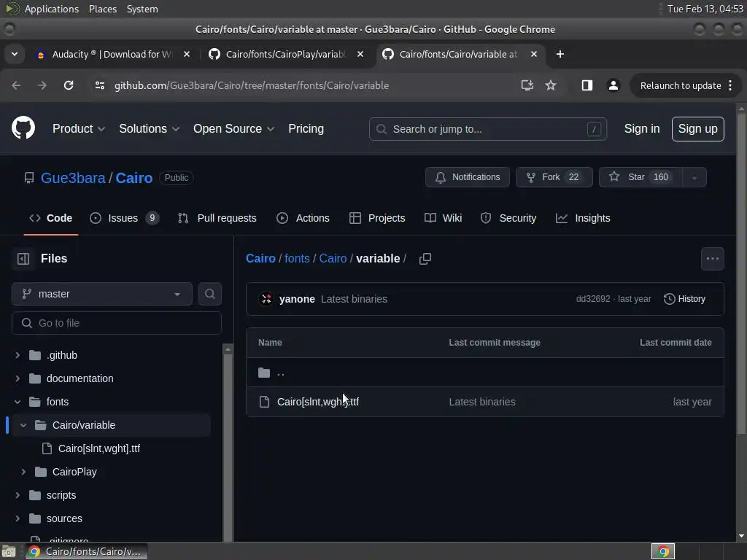The width and height of the screenshot is (747, 560).
Task: Star the Cairo repository
Action: point(640,177)
